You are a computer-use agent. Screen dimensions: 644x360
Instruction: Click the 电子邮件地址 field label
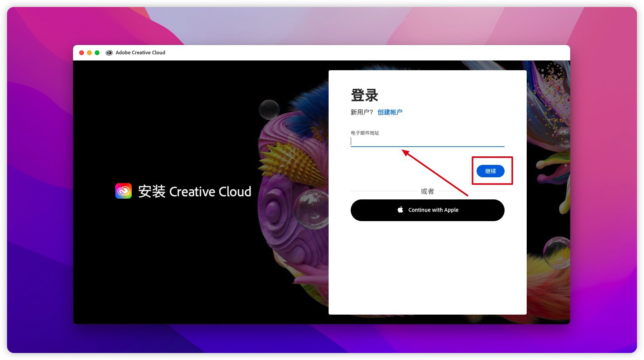click(365, 133)
